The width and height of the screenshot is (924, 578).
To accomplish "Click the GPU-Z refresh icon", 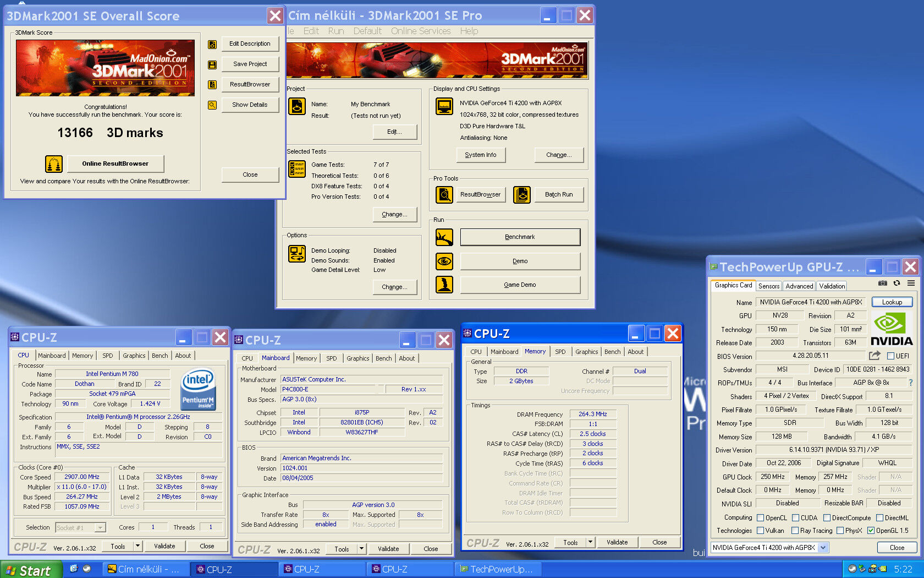I will [897, 283].
